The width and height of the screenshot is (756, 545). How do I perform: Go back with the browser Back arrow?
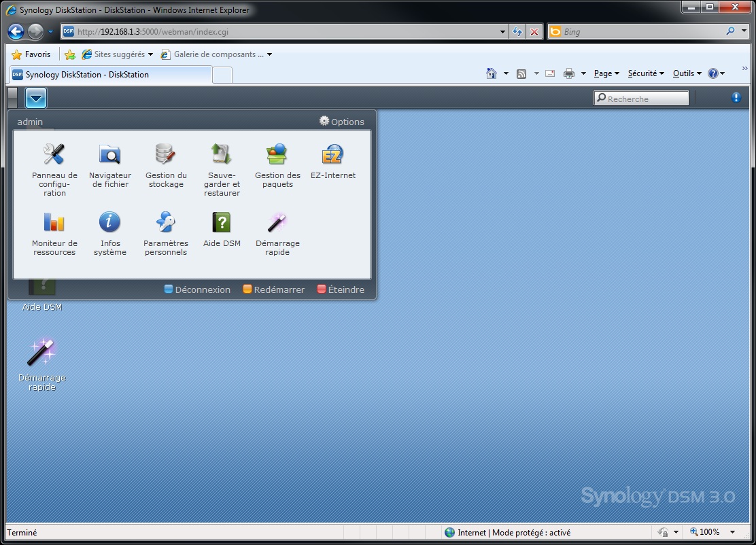click(16, 32)
